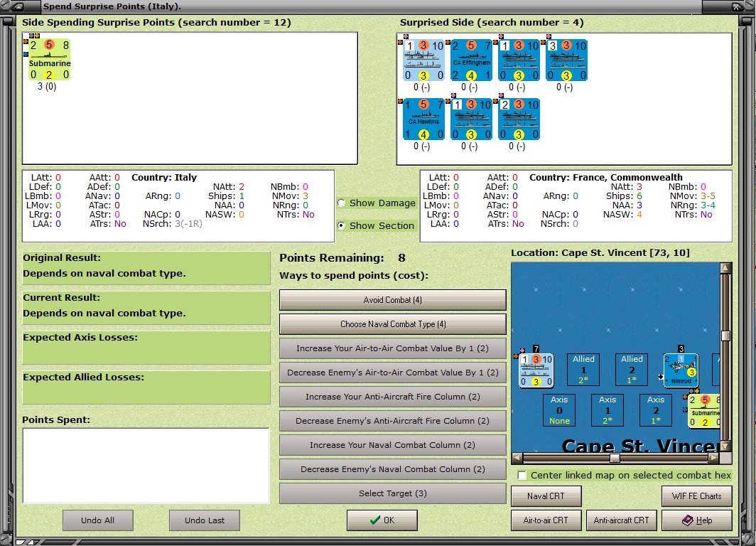This screenshot has height=546, width=756.
Task: Click the window system menu icon in the title bar
Action: [17, 6]
